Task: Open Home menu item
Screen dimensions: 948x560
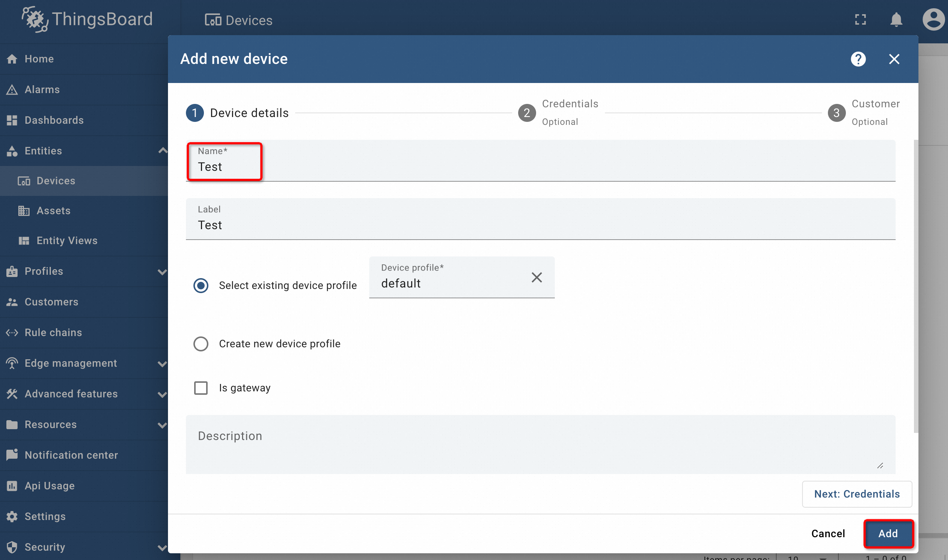Action: 84,59
